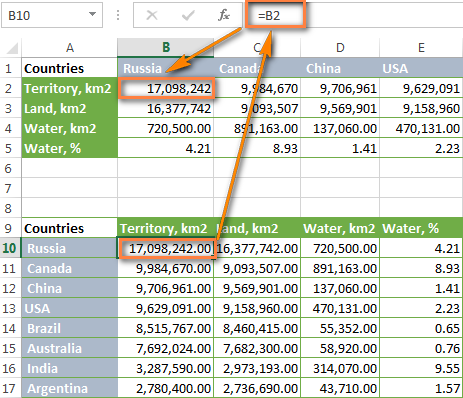The image size is (463, 398).
Task: Open the Insert Function fx icon
Action: (224, 15)
